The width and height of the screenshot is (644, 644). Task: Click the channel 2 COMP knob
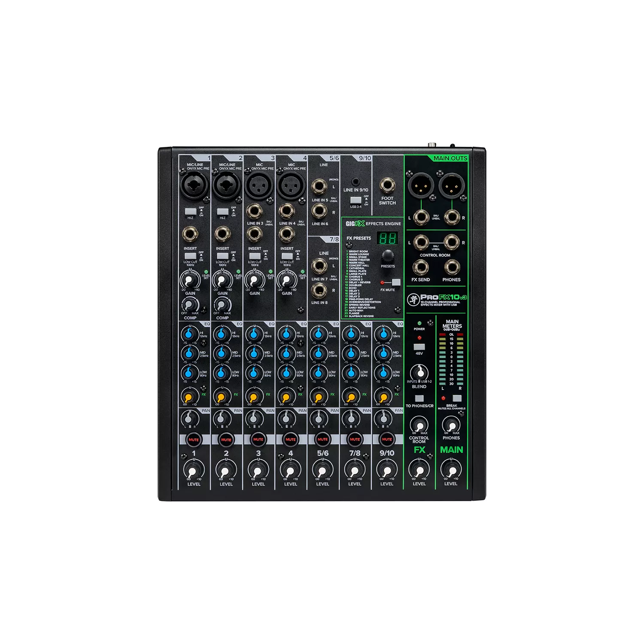point(222,306)
